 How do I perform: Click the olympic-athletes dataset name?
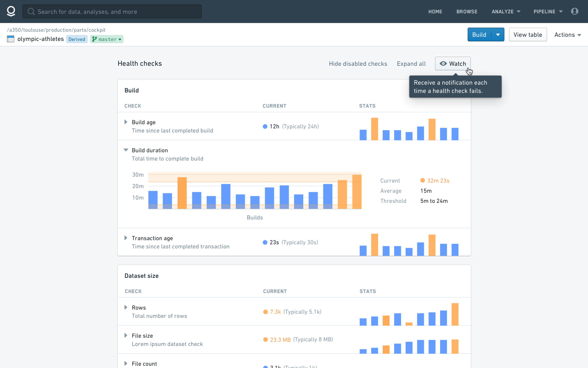(41, 39)
